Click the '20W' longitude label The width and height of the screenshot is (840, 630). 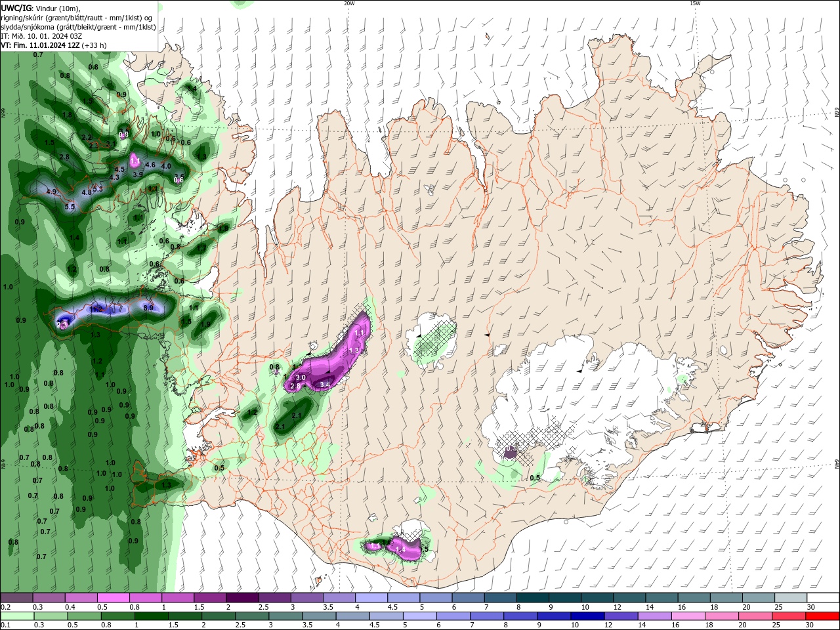tap(349, 3)
